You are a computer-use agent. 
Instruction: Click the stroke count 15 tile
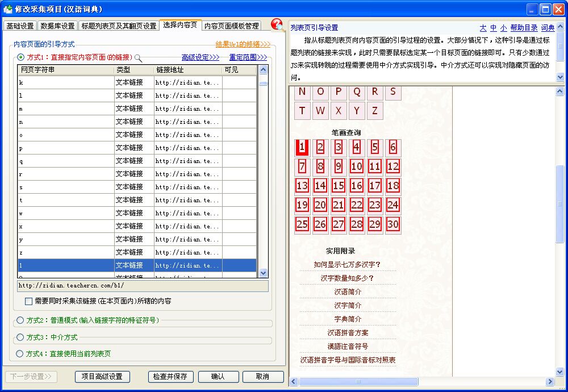click(x=339, y=186)
